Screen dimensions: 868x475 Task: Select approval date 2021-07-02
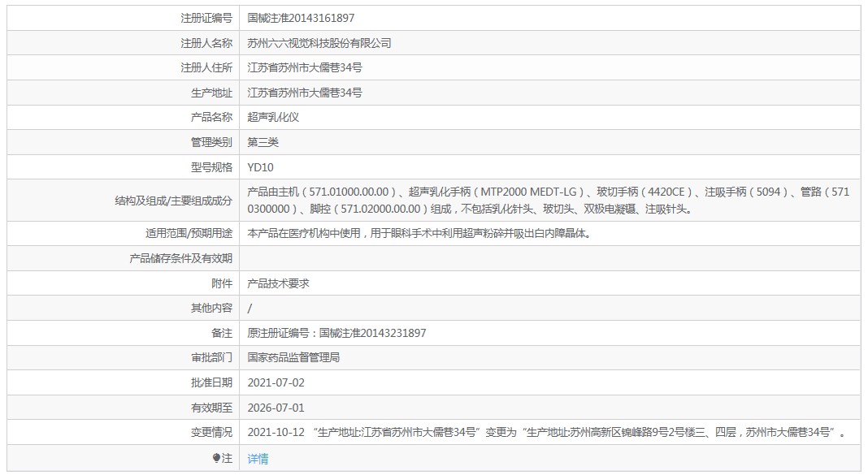pyautogui.click(x=276, y=382)
